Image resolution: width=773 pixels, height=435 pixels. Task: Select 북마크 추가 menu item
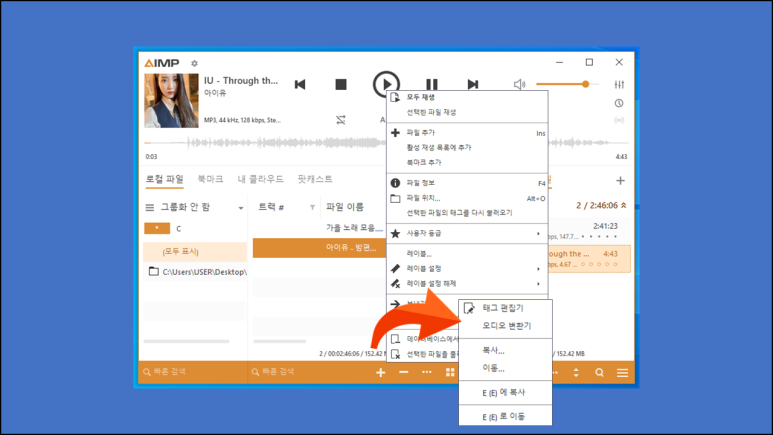(x=467, y=162)
